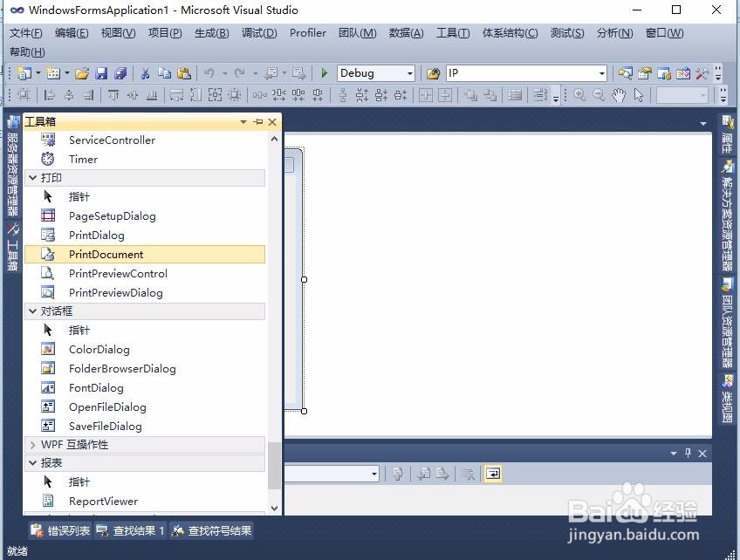
Task: Toggle word wrap button in output panel
Action: (x=493, y=474)
